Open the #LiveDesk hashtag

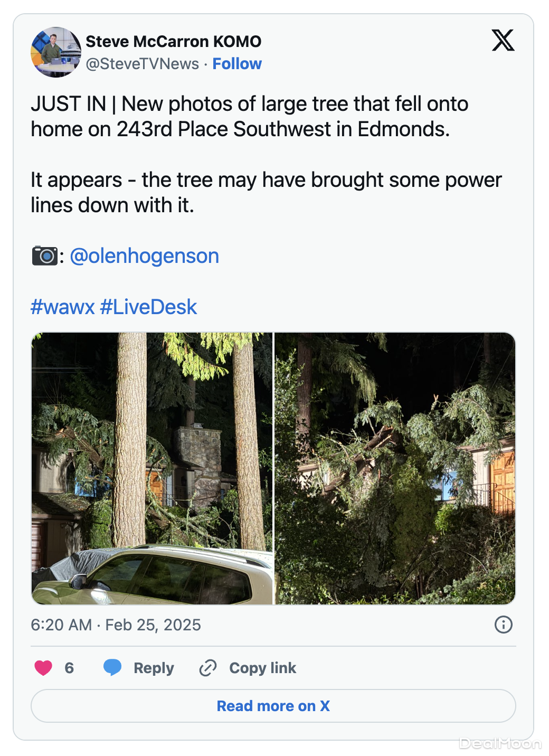(x=148, y=307)
